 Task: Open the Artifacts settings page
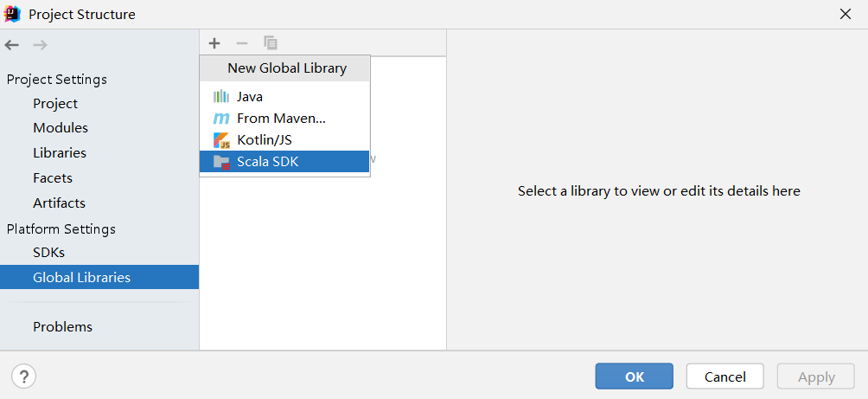click(x=60, y=203)
